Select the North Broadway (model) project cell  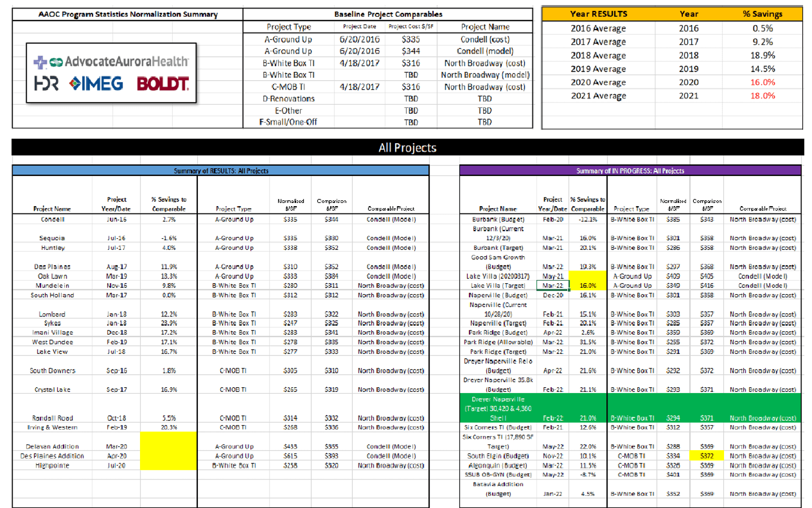click(x=483, y=74)
